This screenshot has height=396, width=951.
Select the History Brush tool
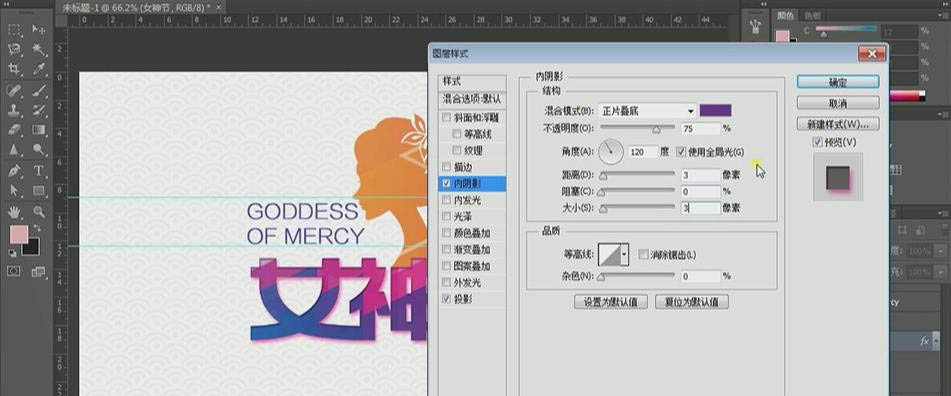[39, 110]
